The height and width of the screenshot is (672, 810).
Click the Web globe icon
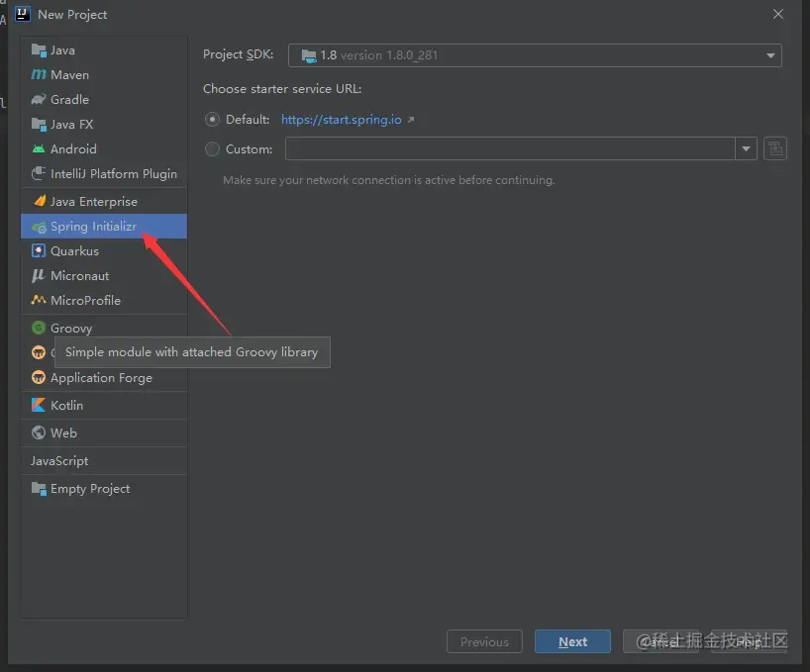(39, 432)
